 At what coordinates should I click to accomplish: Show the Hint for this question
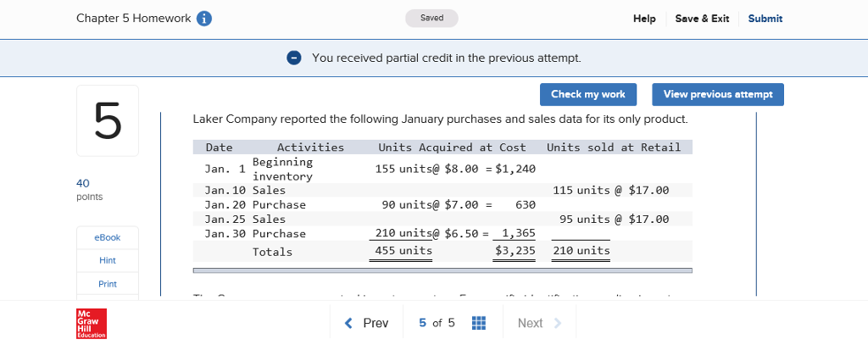(108, 260)
